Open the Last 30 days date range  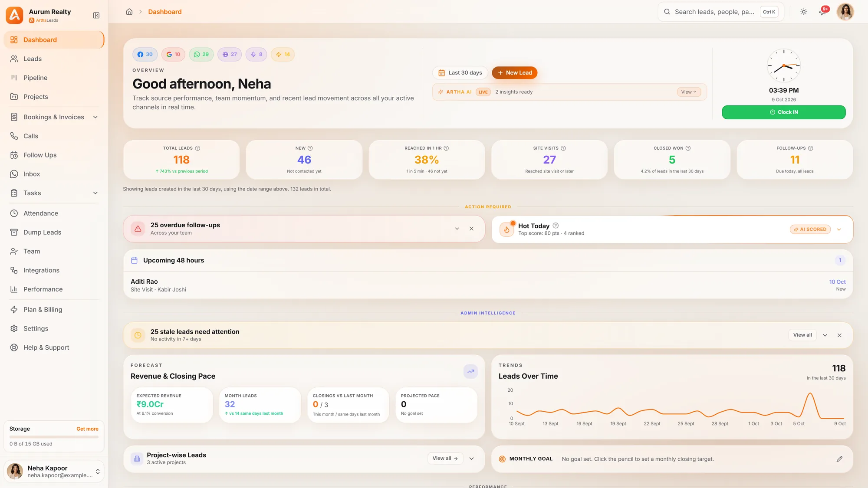(460, 73)
